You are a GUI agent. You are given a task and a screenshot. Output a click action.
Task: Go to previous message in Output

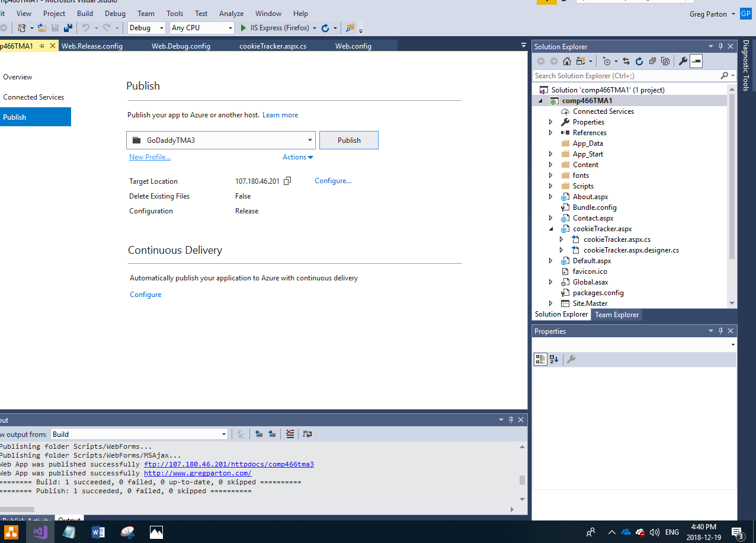259,434
